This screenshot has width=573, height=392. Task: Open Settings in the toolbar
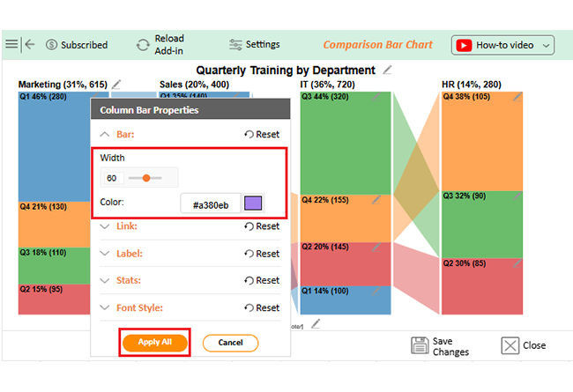tap(254, 44)
